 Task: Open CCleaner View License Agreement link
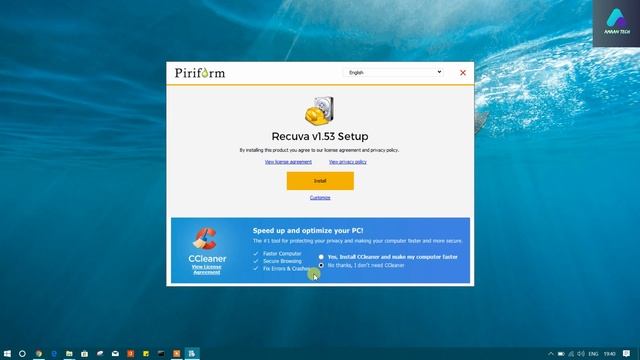tap(207, 269)
